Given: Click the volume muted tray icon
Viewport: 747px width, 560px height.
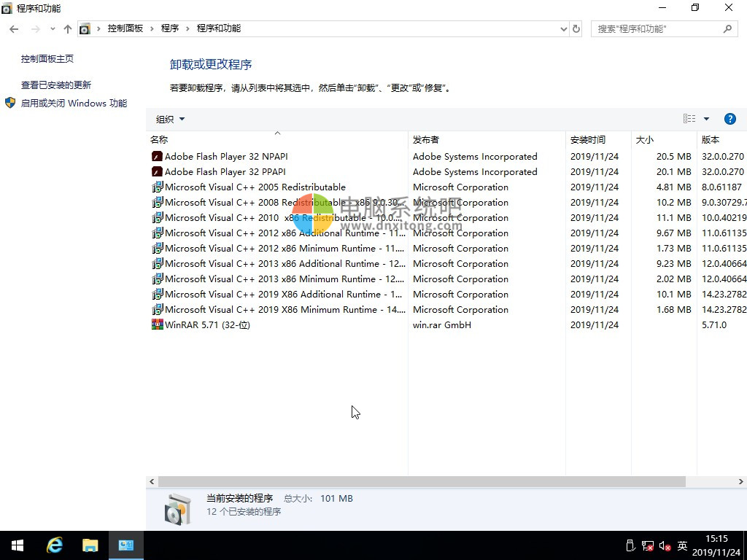Looking at the screenshot, I should point(665,545).
